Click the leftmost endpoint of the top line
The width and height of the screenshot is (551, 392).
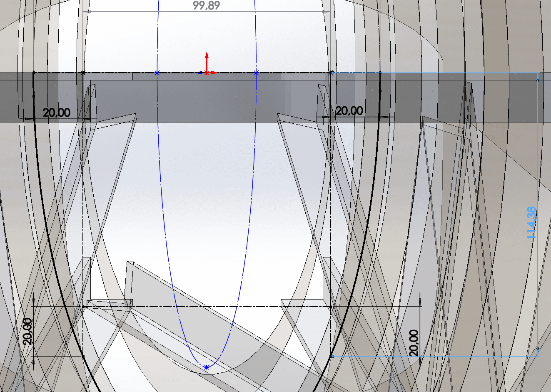point(34,73)
